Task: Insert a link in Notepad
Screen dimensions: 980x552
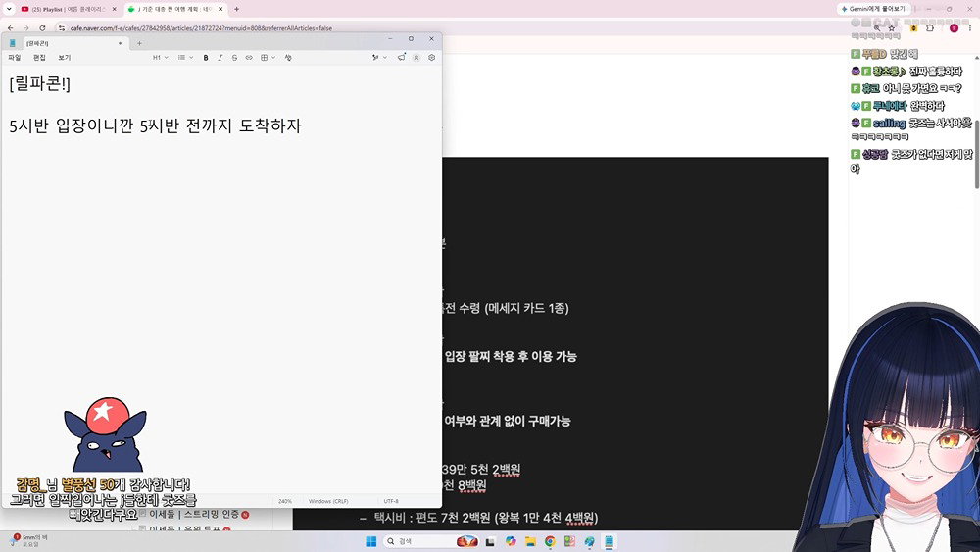Action: coord(249,58)
